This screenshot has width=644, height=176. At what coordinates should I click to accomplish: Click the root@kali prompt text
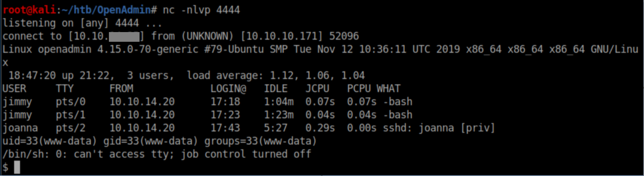[29, 10]
